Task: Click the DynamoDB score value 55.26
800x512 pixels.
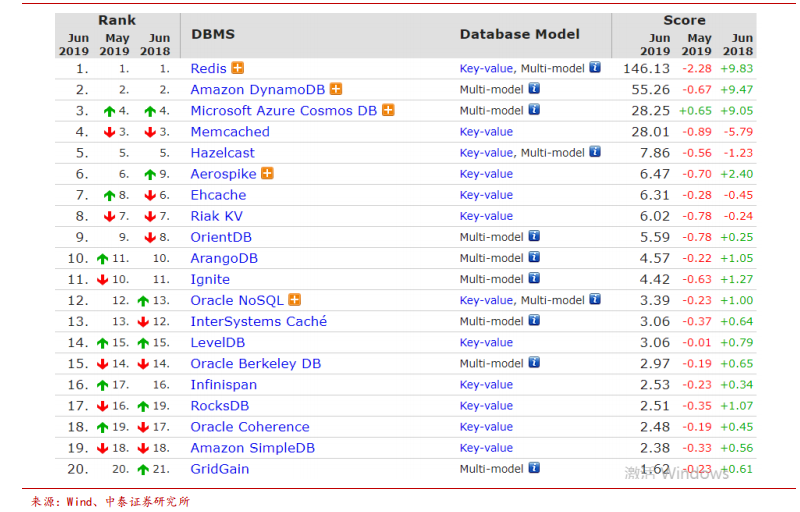Action: click(651, 90)
